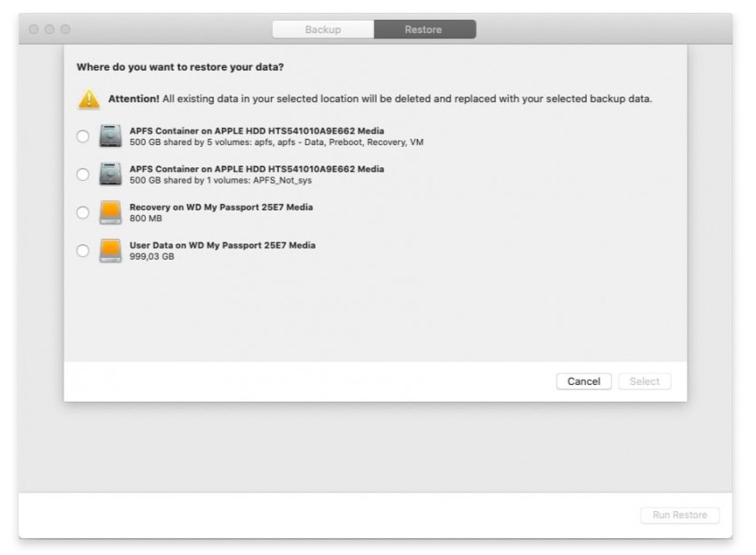Click the text '500 GB shared by 5 volumes: apfs, apfs - Data, Preboot, Recovery, VM'

pyautogui.click(x=276, y=142)
